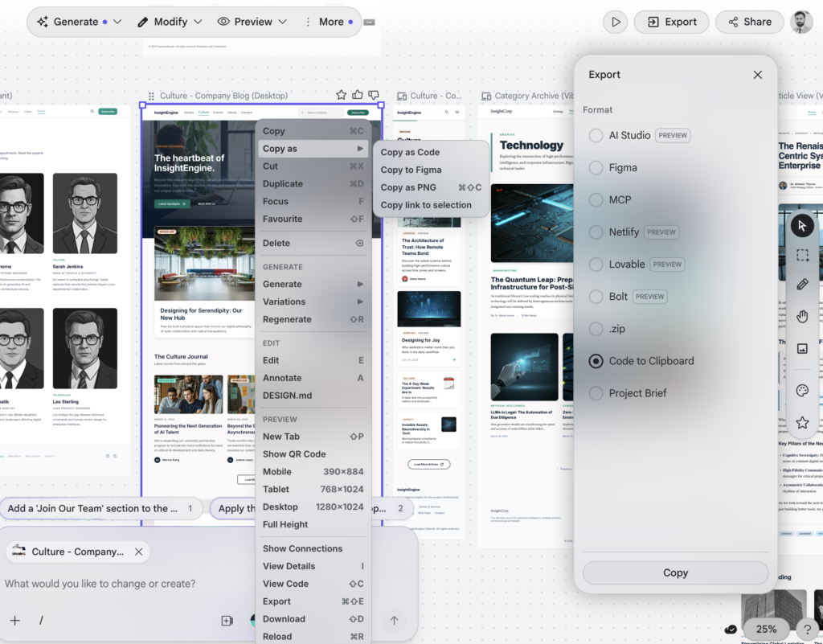
Task: Choose Show QR Code
Action: 313,454
